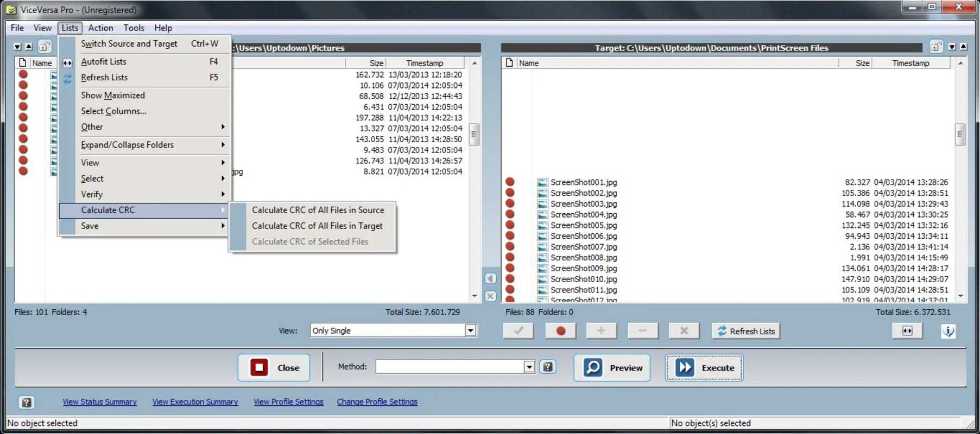
Task: Click the target panel lock icon
Action: (936, 47)
